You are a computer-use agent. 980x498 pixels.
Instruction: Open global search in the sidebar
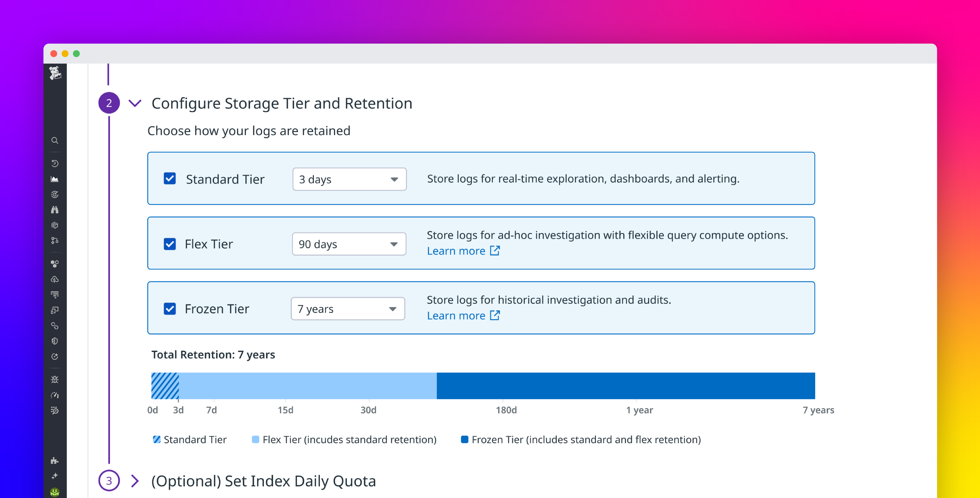tap(55, 140)
